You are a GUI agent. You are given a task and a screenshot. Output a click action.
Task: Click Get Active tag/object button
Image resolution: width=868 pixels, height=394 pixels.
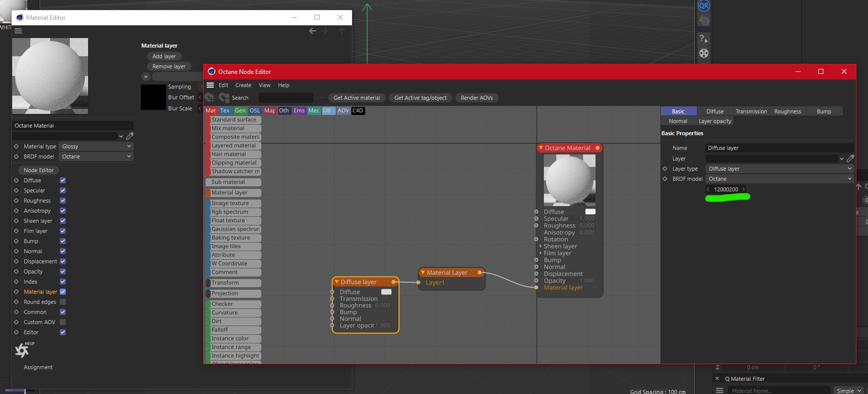pos(420,98)
